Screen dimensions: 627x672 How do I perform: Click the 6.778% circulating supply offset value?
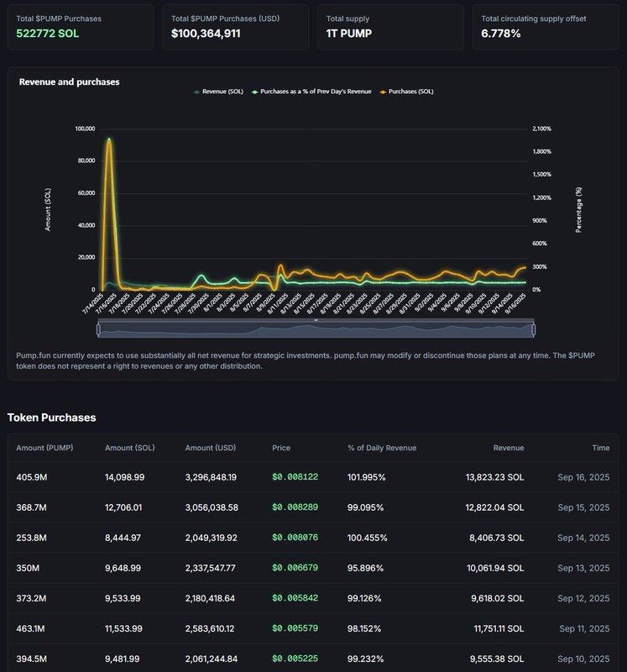500,34
